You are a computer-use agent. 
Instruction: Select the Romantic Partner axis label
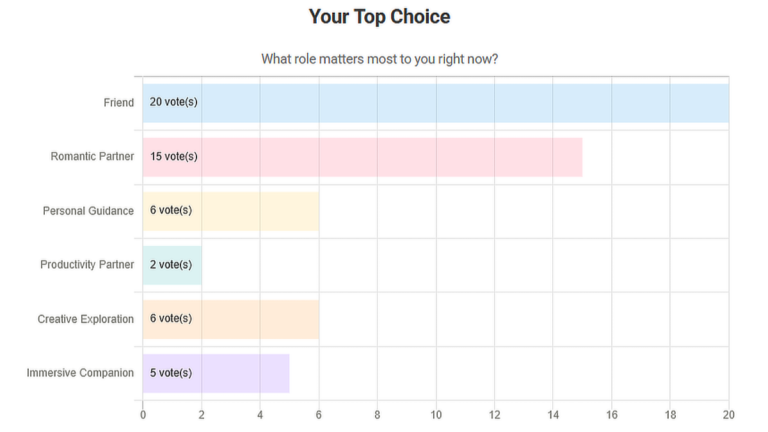point(92,156)
